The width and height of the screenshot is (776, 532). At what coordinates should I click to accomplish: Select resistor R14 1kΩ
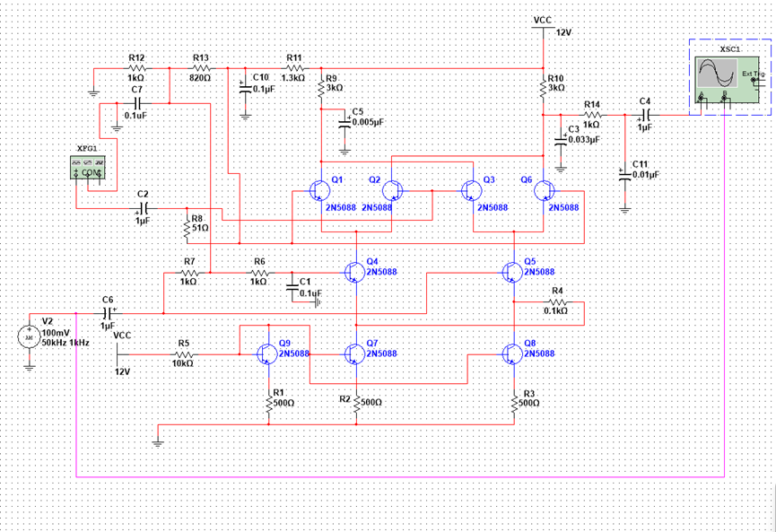(x=592, y=116)
